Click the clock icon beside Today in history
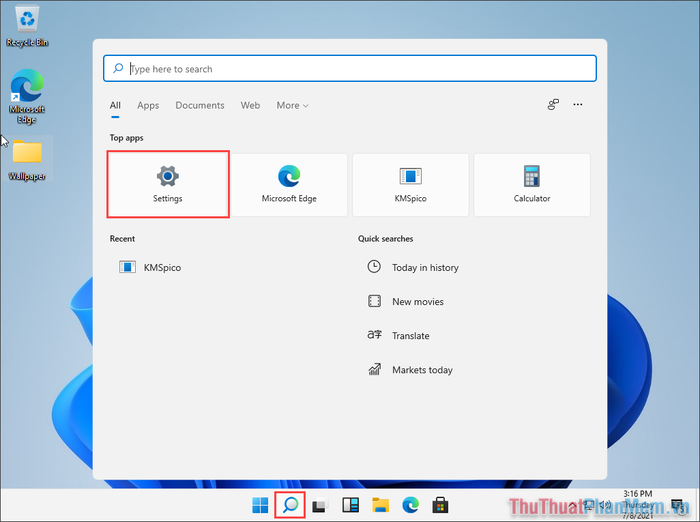This screenshot has width=700, height=522. [374, 267]
